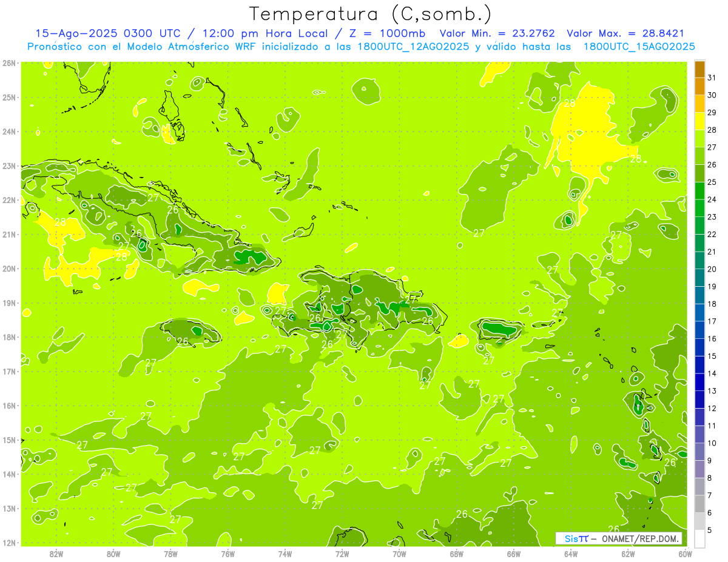
Task: Click the bright lime swatch between 27 and 28
Action: (699, 138)
